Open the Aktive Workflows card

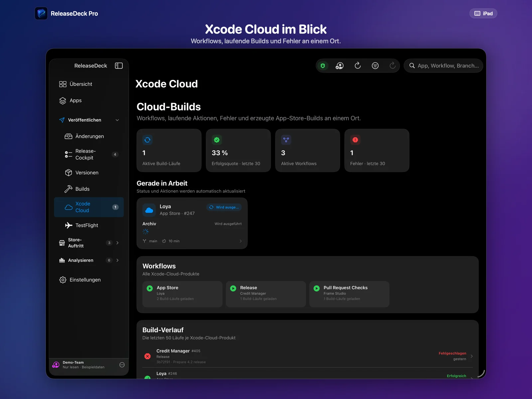308,150
